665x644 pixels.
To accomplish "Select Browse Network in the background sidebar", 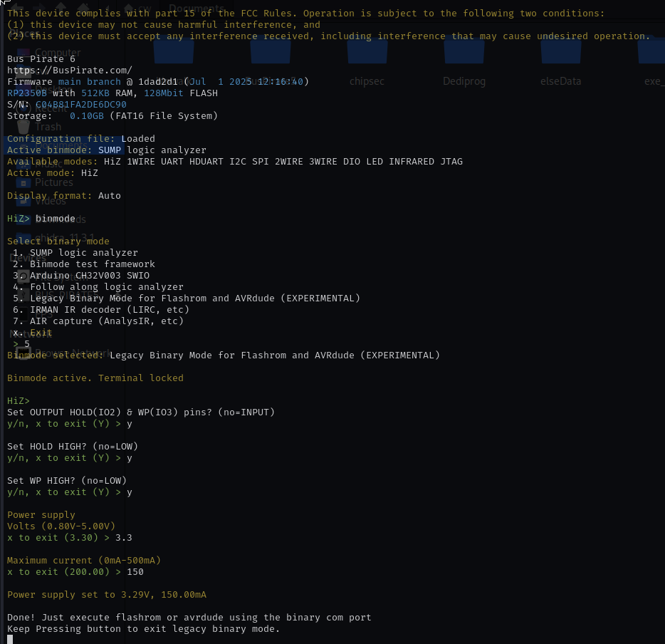I will 73,353.
